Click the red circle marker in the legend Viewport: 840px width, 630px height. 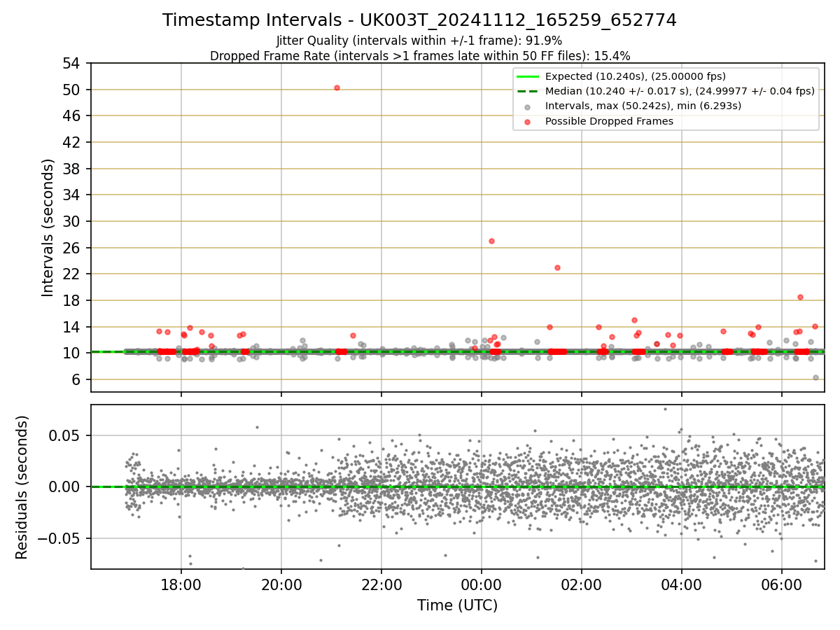pos(528,122)
